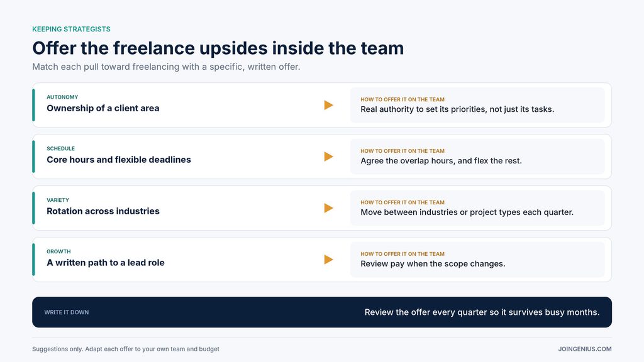Click 'Review the offer every quarter…' banner text
The width and height of the screenshot is (644, 362).
point(482,312)
